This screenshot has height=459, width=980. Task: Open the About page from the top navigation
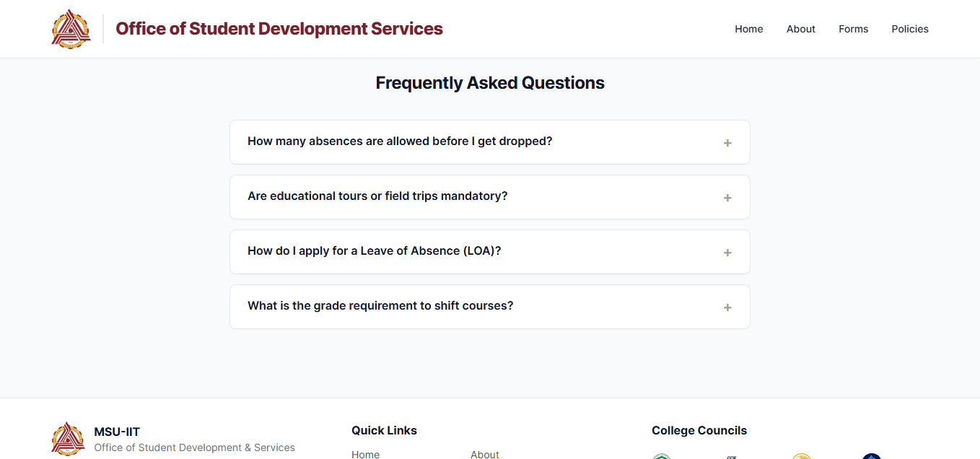coord(800,29)
